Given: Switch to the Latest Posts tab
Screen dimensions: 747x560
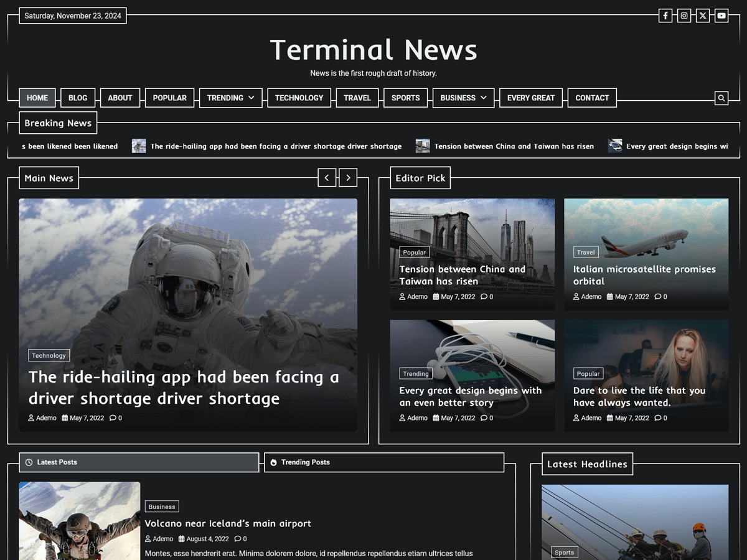Looking at the screenshot, I should (139, 462).
